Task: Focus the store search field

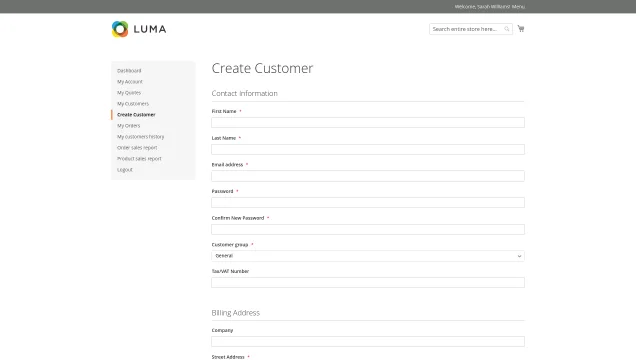Action: (471, 29)
